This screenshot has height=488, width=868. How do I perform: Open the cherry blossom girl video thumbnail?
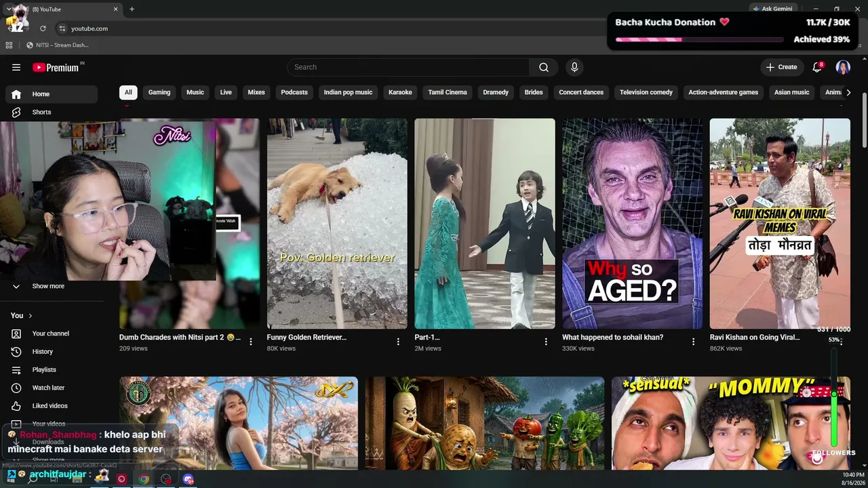239,423
